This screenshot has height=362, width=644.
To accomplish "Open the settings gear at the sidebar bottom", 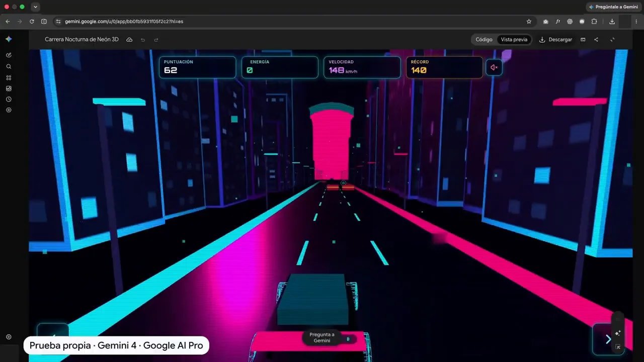I will tap(9, 337).
